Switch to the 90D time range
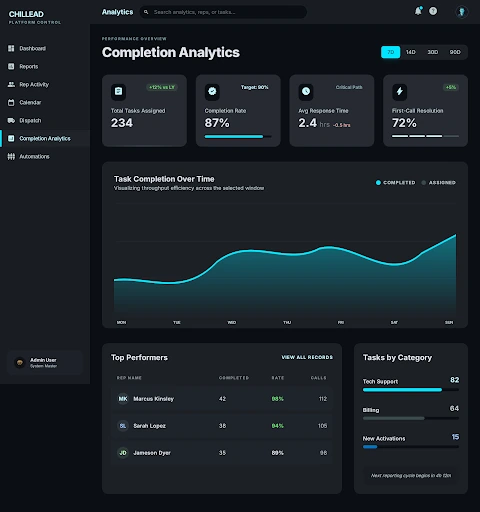 tap(455, 52)
